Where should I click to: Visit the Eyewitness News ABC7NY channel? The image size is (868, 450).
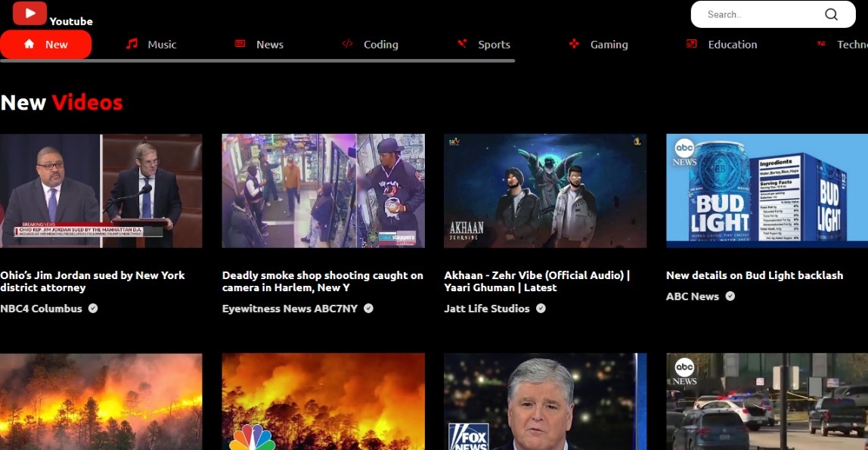click(290, 309)
